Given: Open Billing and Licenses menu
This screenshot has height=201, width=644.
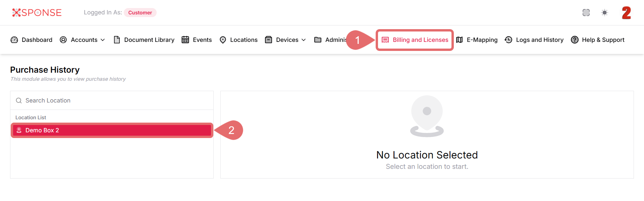Looking at the screenshot, I should pyautogui.click(x=415, y=40).
